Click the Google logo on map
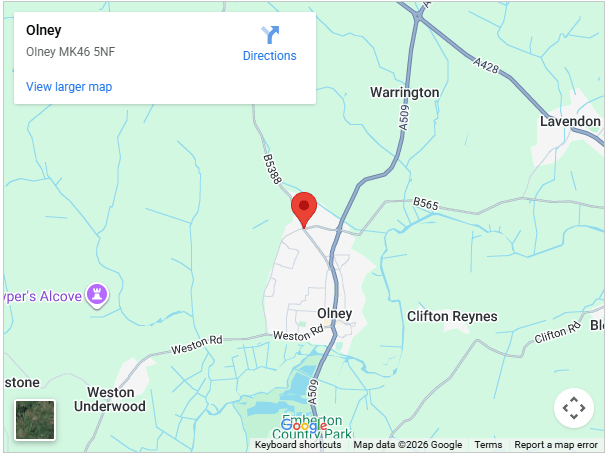This screenshot has height=457, width=609. 304,426
